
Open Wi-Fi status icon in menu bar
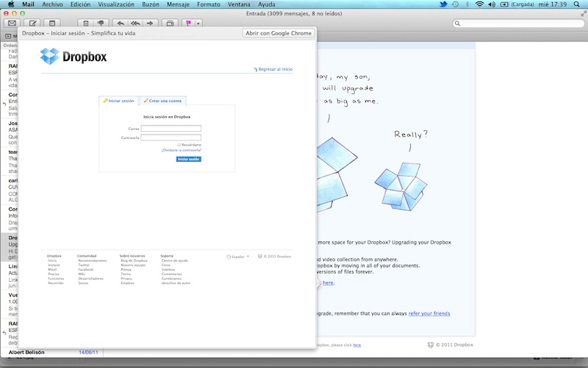pyautogui.click(x=480, y=4)
